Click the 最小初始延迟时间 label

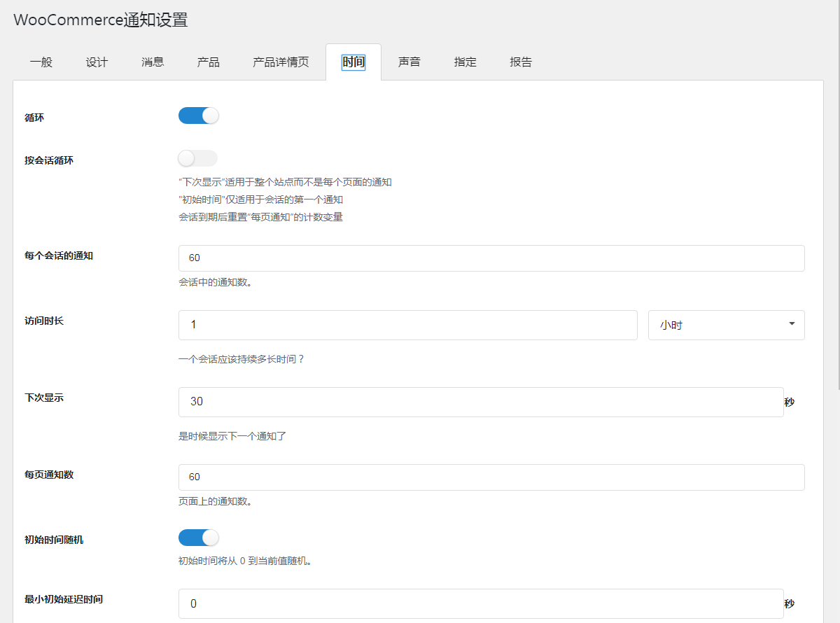(64, 599)
